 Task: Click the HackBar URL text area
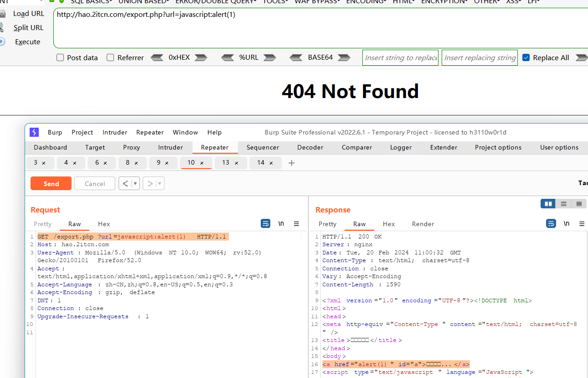pyautogui.click(x=320, y=28)
